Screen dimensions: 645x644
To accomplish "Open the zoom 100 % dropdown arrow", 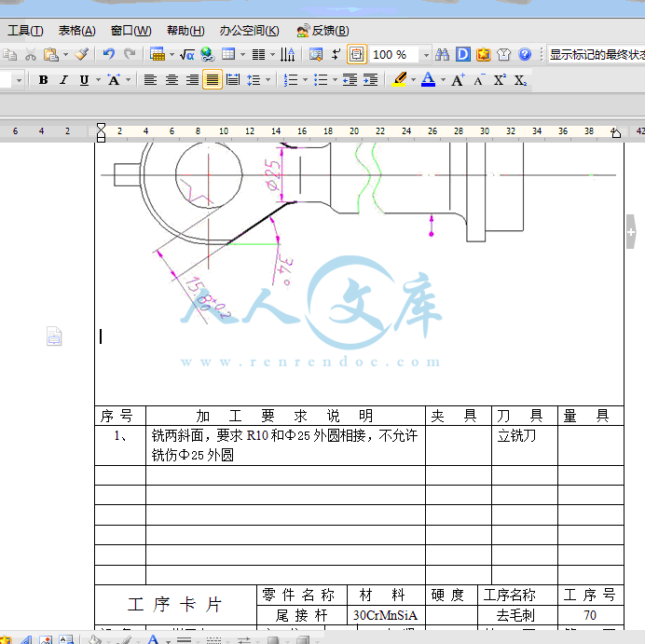I will coord(426,55).
